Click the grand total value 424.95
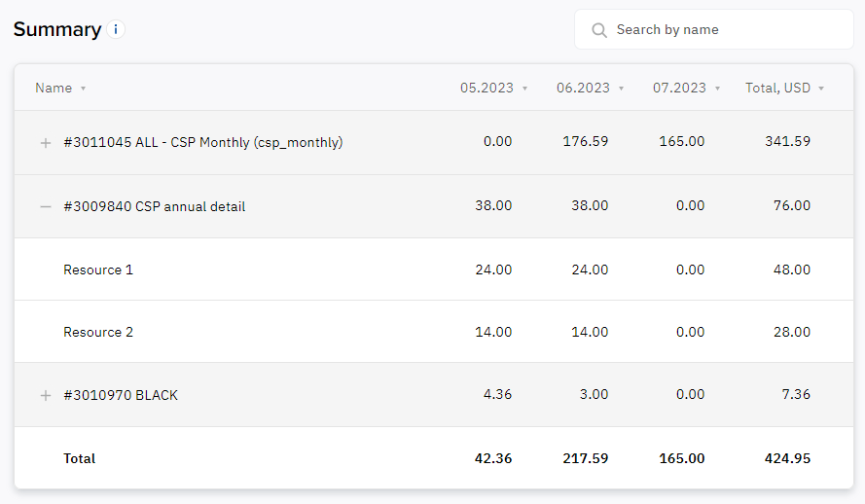This screenshot has width=865, height=504. [x=787, y=458]
